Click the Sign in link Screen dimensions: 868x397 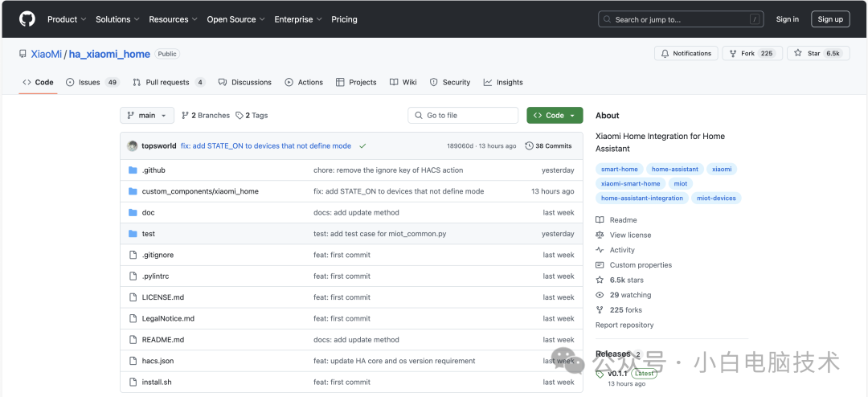click(x=787, y=18)
